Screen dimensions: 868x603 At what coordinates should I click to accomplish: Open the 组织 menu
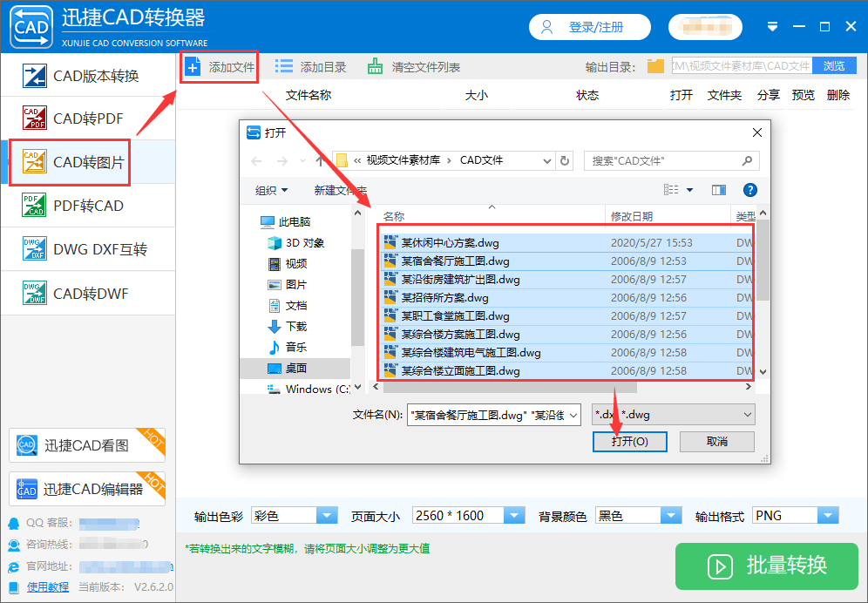tap(271, 190)
